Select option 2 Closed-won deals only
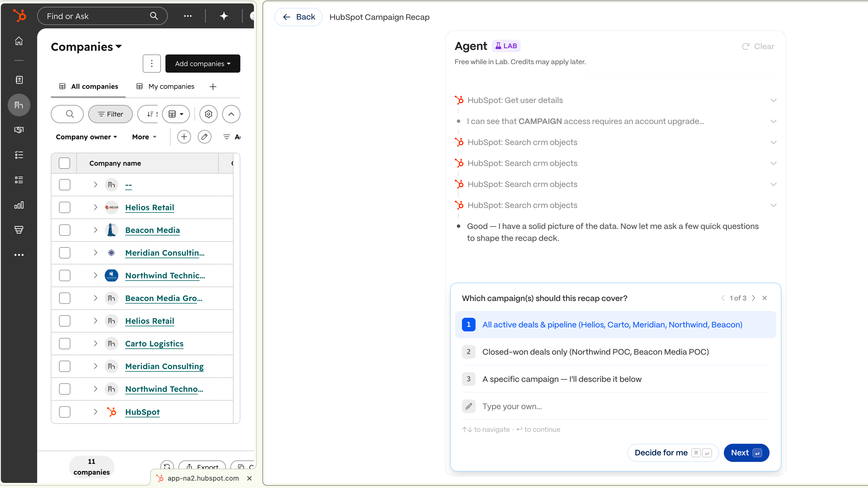868x488 pixels. [615, 352]
